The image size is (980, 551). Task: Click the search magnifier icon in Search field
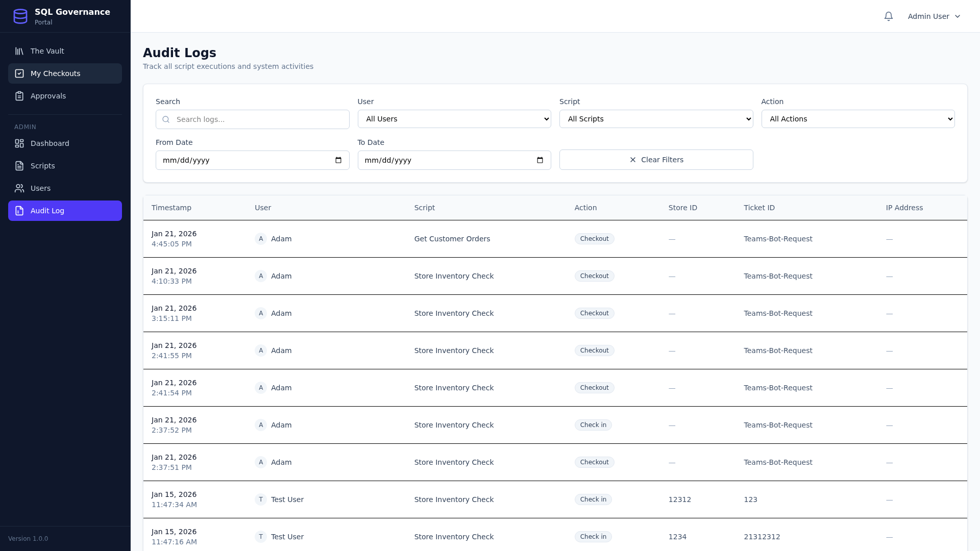pyautogui.click(x=165, y=119)
